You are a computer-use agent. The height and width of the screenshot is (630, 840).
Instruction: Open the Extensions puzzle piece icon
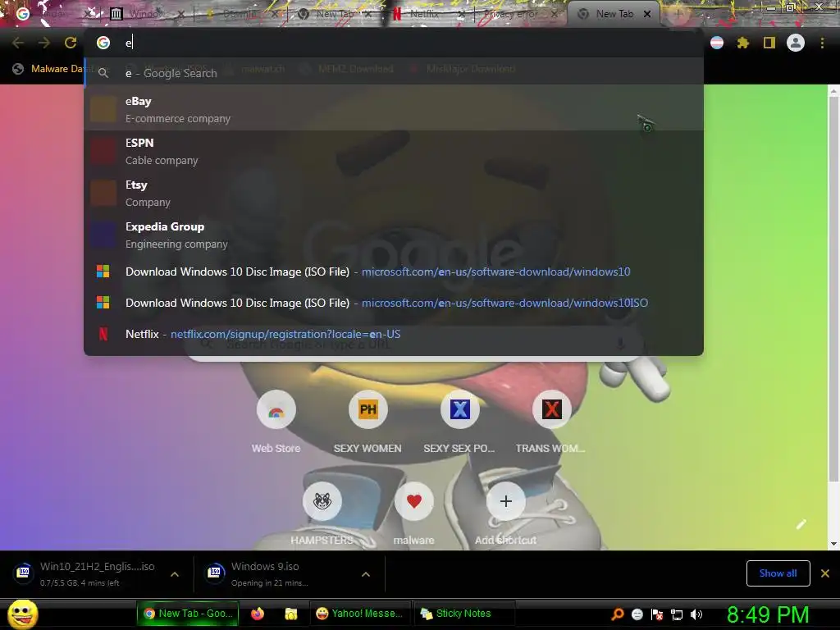(742, 43)
